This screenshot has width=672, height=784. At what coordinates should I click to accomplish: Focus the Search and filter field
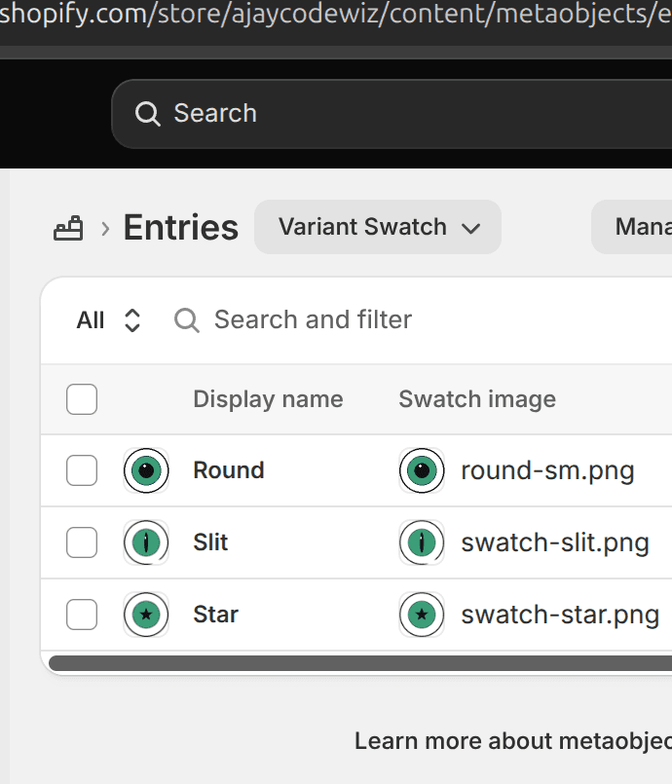pyautogui.click(x=418, y=320)
